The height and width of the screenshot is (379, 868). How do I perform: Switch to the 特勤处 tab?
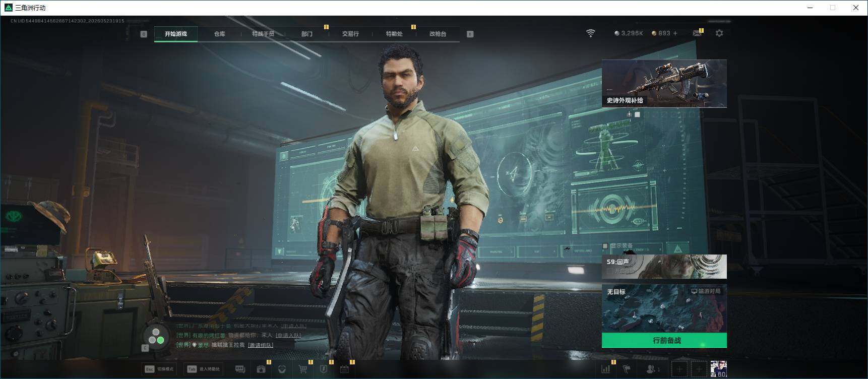click(x=394, y=34)
